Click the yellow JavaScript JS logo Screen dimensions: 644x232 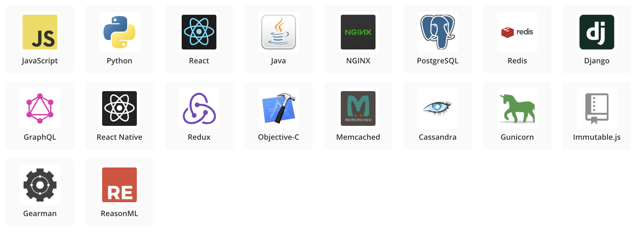coord(40,32)
